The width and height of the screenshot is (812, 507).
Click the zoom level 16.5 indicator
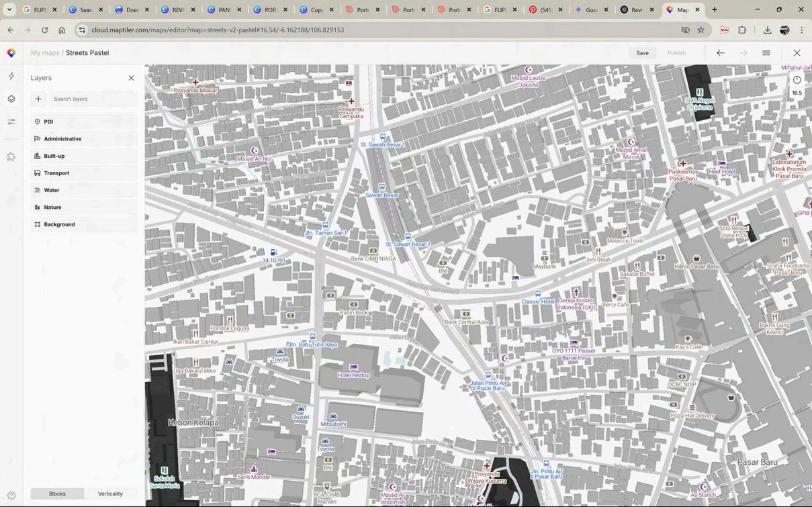797,93
